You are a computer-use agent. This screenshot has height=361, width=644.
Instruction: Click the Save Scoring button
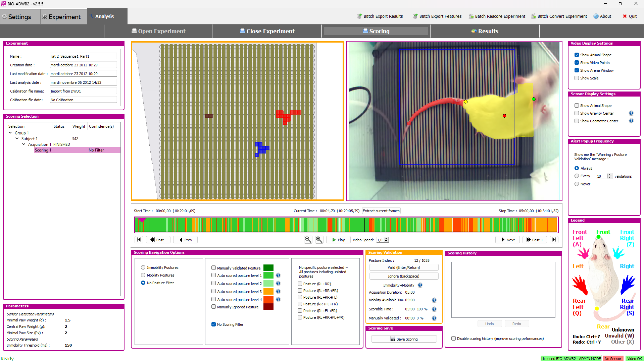coord(404,339)
